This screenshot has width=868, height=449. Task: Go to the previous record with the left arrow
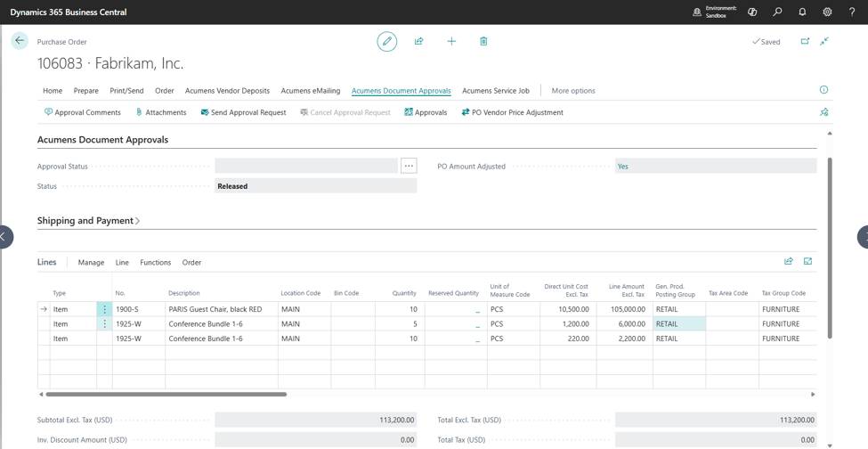tap(4, 236)
